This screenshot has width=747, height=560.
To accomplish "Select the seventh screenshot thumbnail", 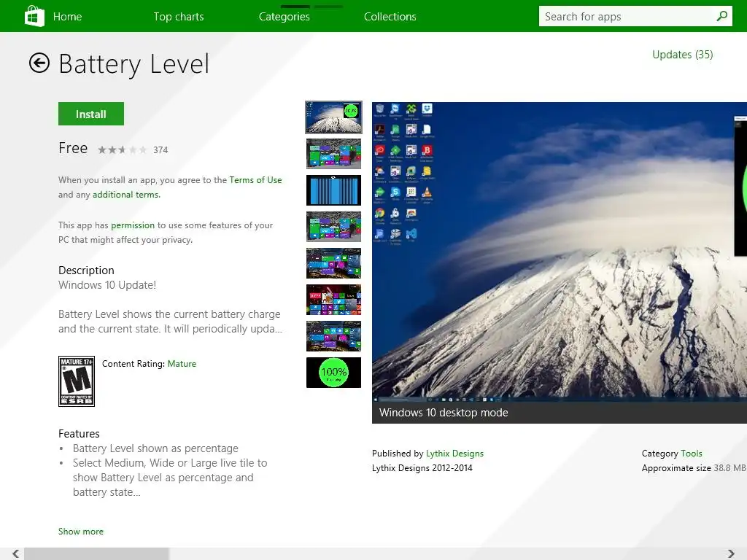I will click(x=333, y=336).
